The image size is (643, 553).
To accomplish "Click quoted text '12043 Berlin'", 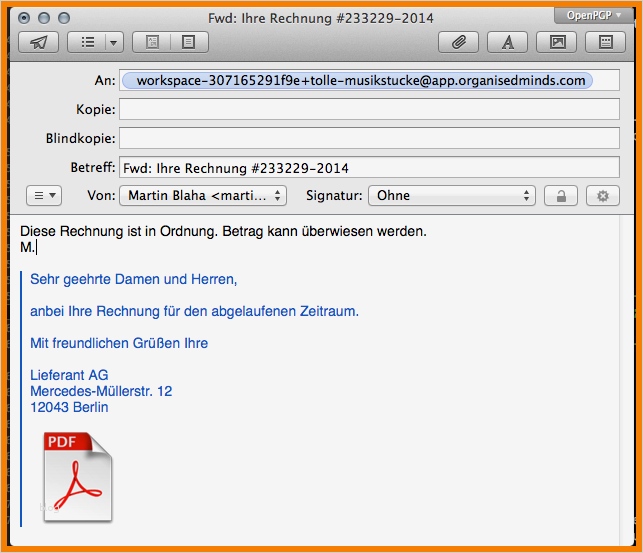I will pos(69,407).
